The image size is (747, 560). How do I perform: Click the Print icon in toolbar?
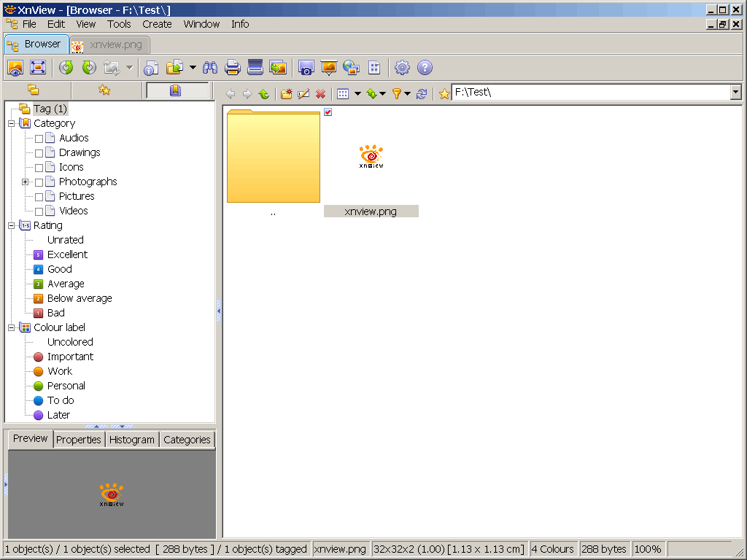click(233, 68)
